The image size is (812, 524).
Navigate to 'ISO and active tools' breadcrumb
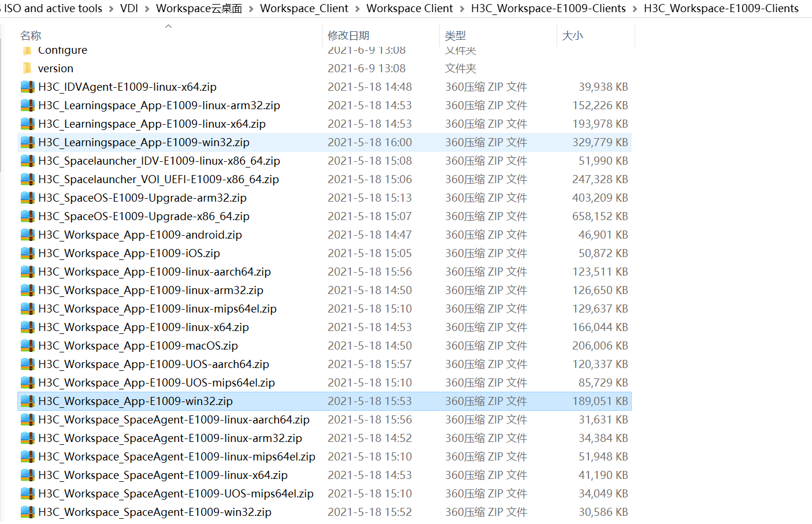[x=53, y=9]
